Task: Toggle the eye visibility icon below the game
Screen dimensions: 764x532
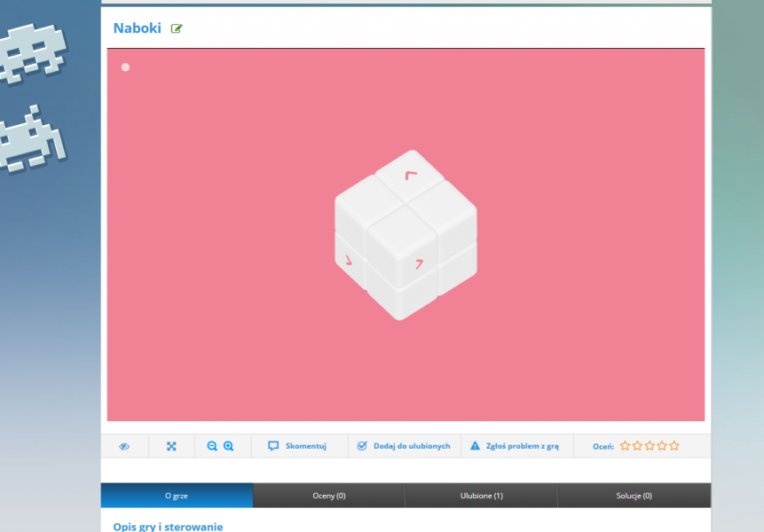Action: click(x=124, y=446)
